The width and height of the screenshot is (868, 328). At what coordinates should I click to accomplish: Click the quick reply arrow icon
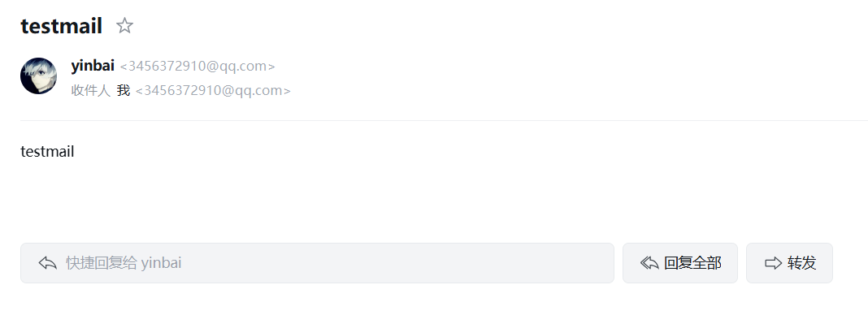[x=48, y=263]
